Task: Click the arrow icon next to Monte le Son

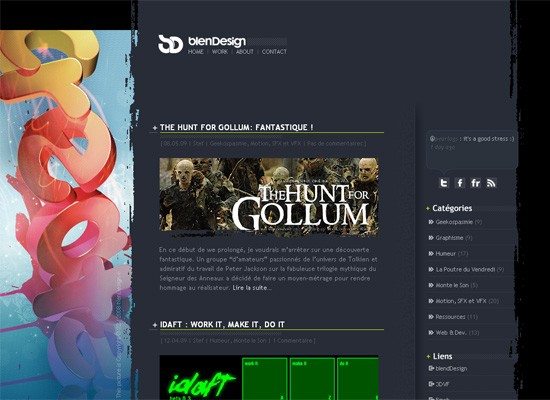Action: 431,285
